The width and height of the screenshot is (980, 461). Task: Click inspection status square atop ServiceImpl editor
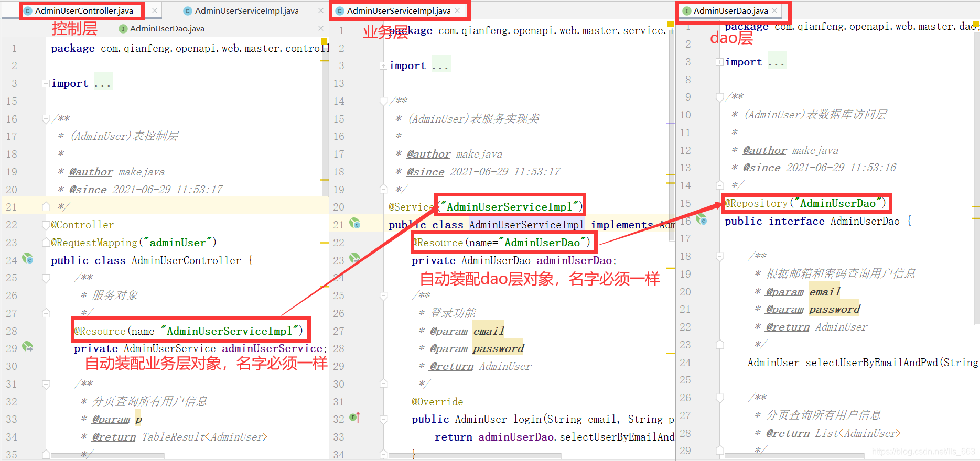[x=671, y=24]
